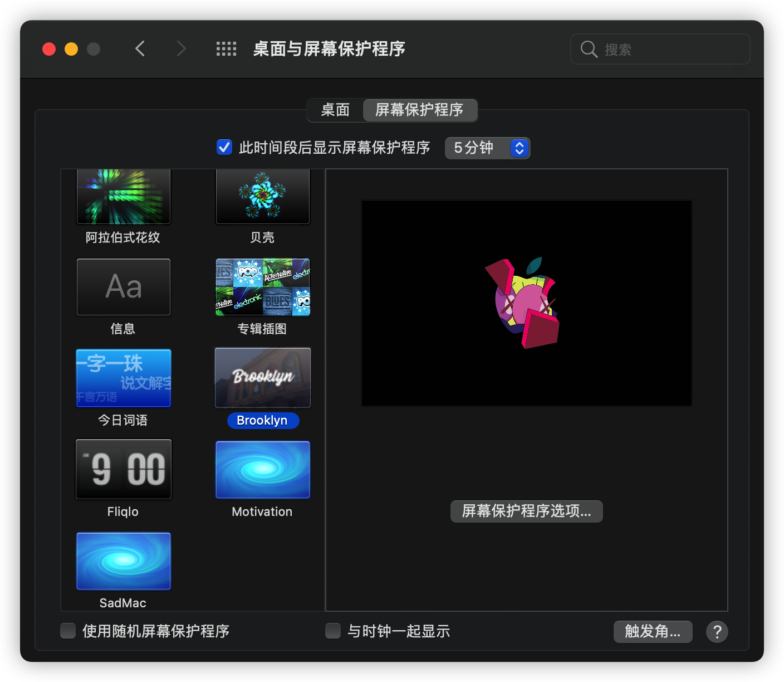Click the 今日词语 label text
This screenshot has height=682, width=784.
pyautogui.click(x=123, y=420)
